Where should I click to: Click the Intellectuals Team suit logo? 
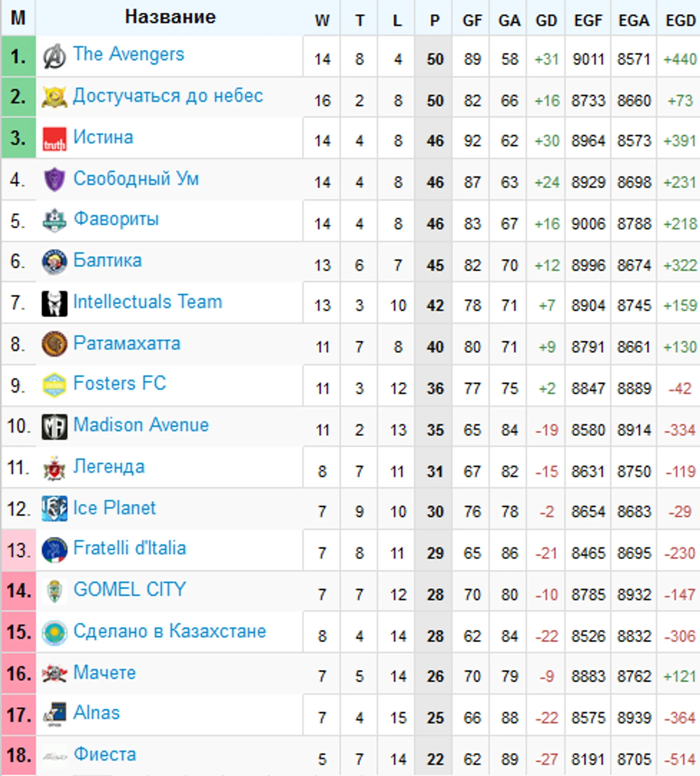pos(54,304)
